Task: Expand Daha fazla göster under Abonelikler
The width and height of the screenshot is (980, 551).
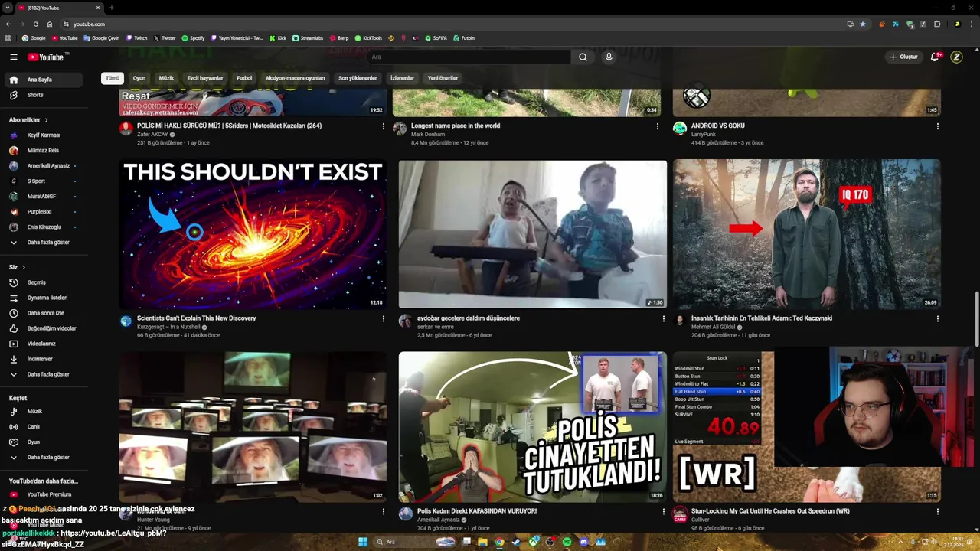Action: click(44, 243)
